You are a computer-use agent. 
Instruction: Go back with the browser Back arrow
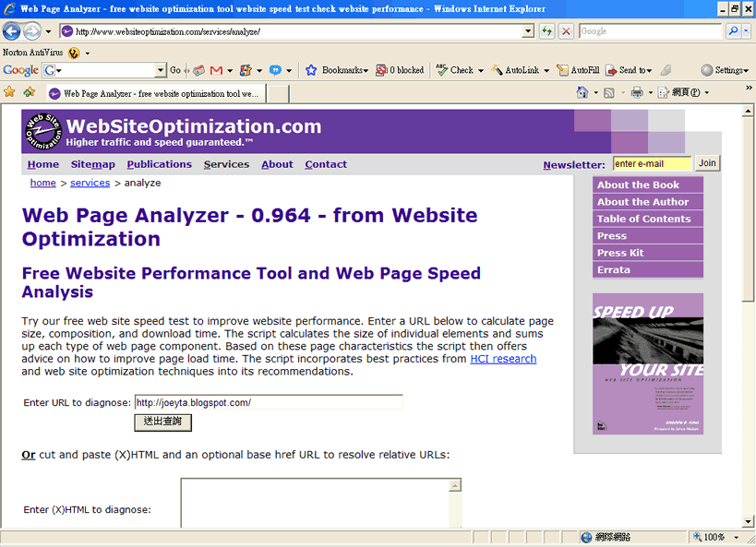point(11,31)
